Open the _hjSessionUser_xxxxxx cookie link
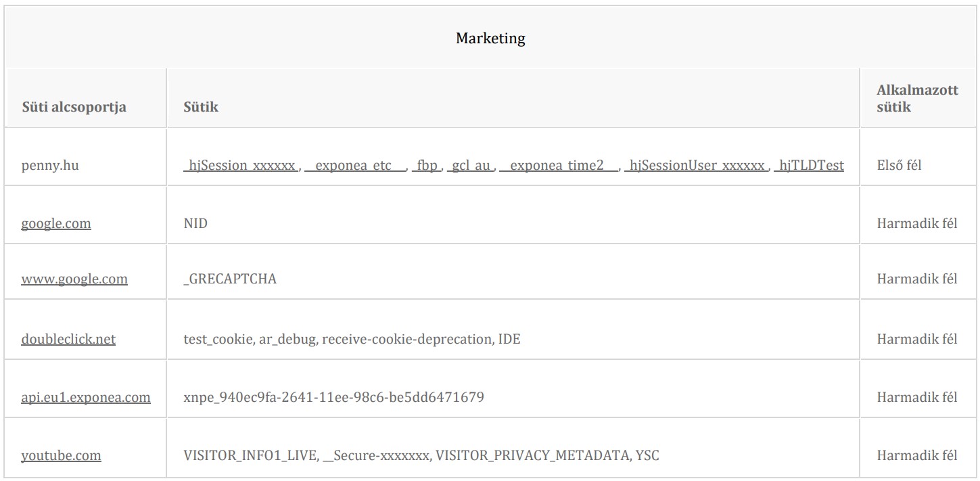This screenshot has height=481, width=980. (696, 165)
